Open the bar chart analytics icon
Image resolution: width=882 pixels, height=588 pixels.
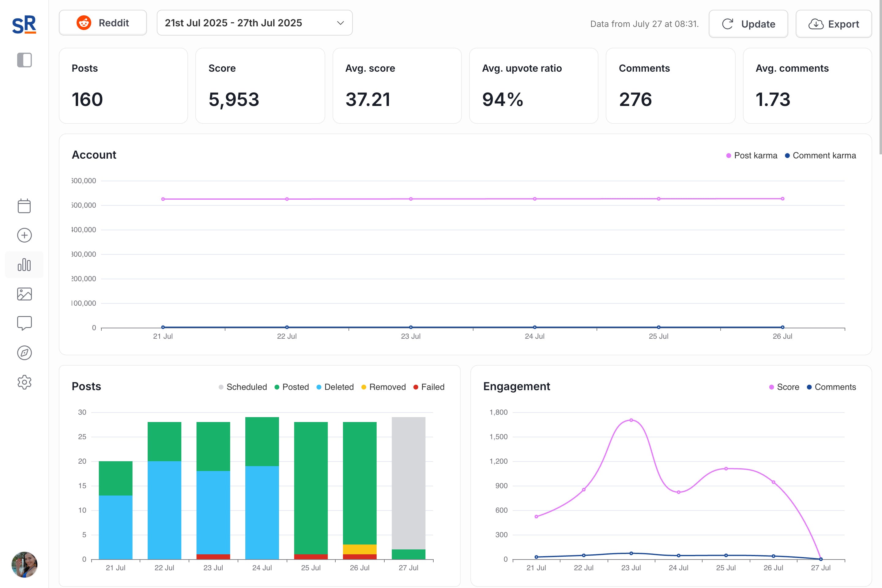coord(24,265)
